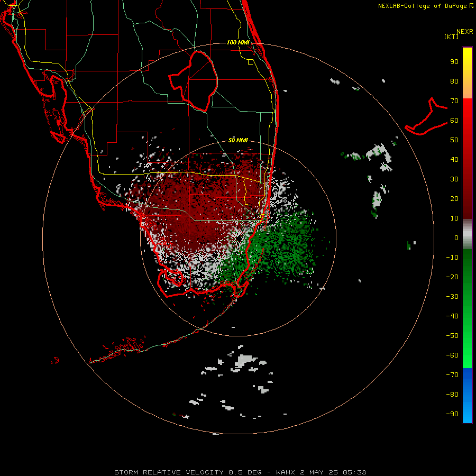Select the 90 value on the velocity scale
The height and width of the screenshot is (476, 476).
pos(454,62)
